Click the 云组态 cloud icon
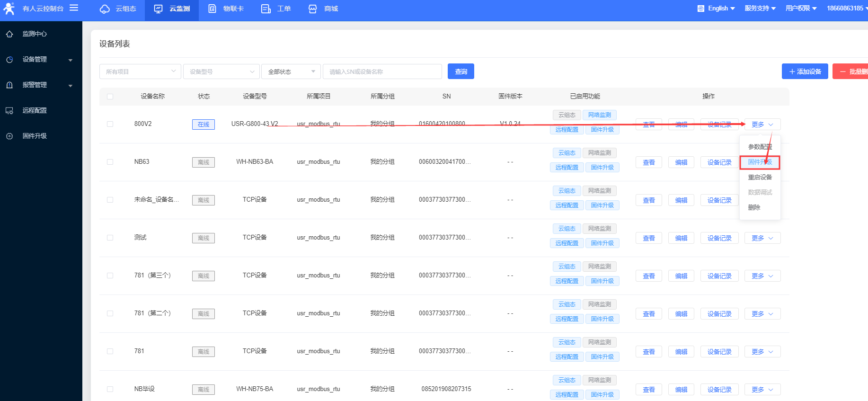Image resolution: width=868 pixels, height=401 pixels. coord(105,9)
